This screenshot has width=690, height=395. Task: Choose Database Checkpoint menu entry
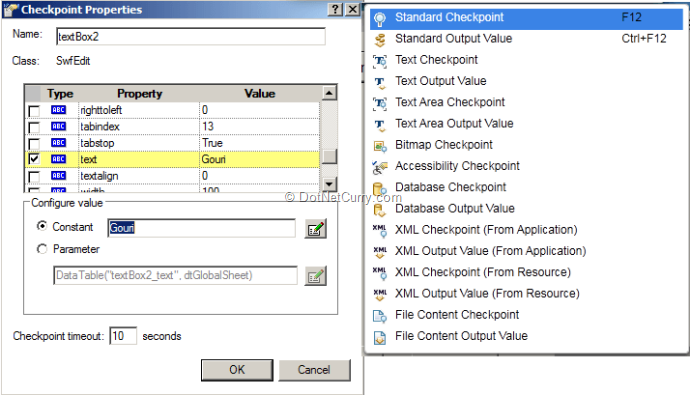(526, 188)
